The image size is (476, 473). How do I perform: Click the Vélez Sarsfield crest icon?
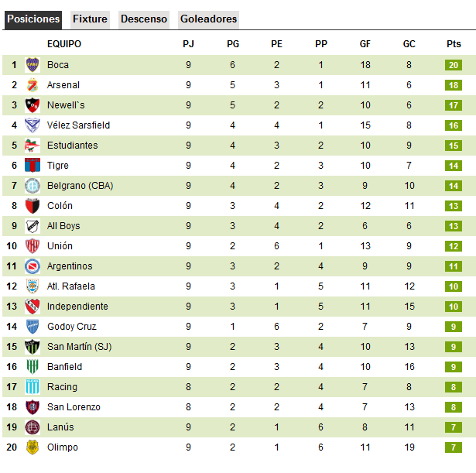click(32, 125)
